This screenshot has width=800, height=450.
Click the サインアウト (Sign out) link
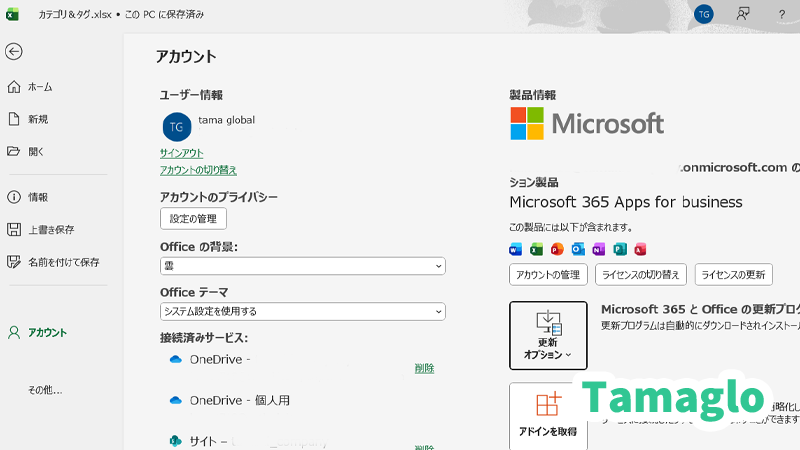[x=181, y=153]
